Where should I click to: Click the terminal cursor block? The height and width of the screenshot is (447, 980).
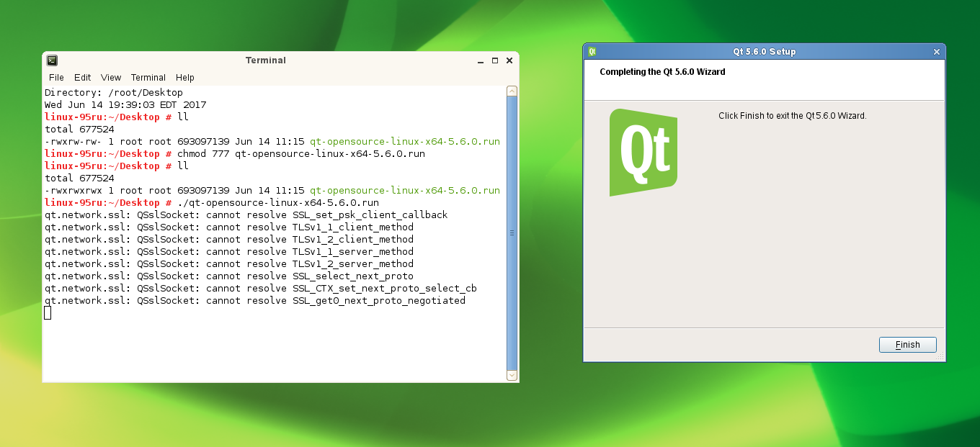[48, 313]
